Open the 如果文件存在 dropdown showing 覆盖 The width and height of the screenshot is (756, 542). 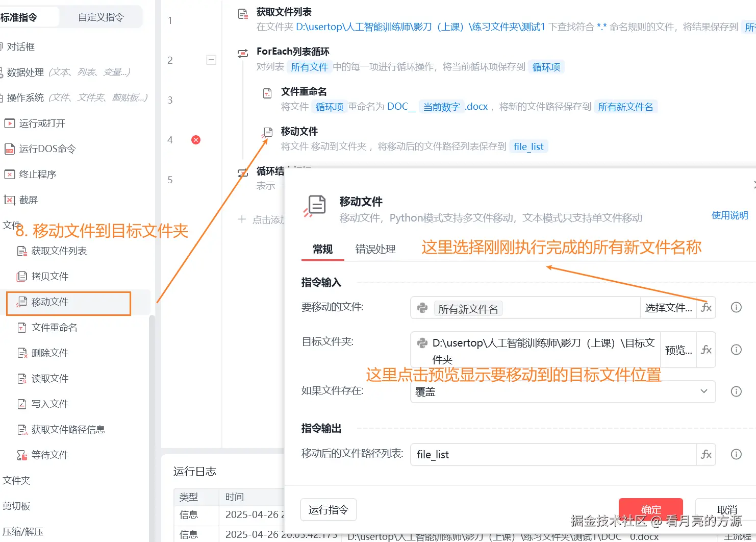click(x=563, y=391)
